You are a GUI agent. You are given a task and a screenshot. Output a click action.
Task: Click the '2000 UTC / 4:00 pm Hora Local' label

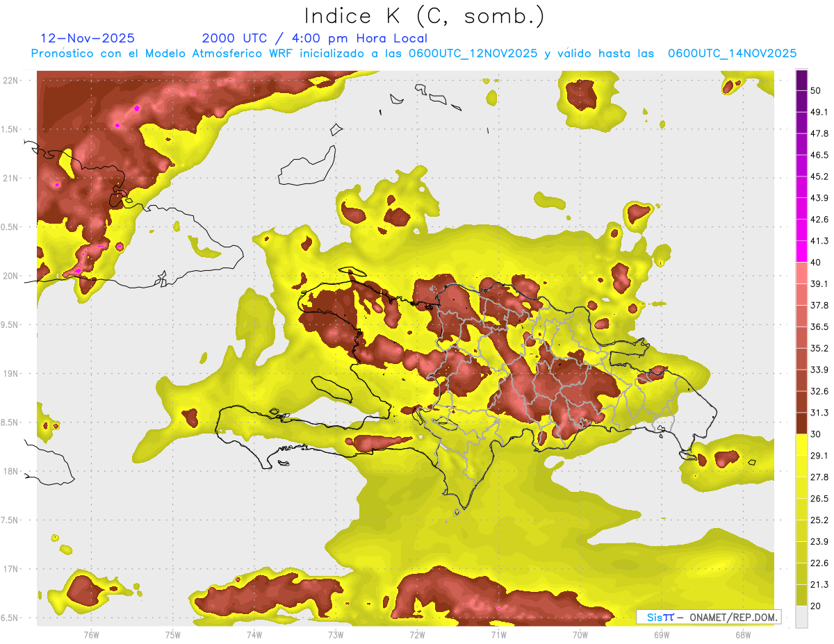(x=315, y=38)
